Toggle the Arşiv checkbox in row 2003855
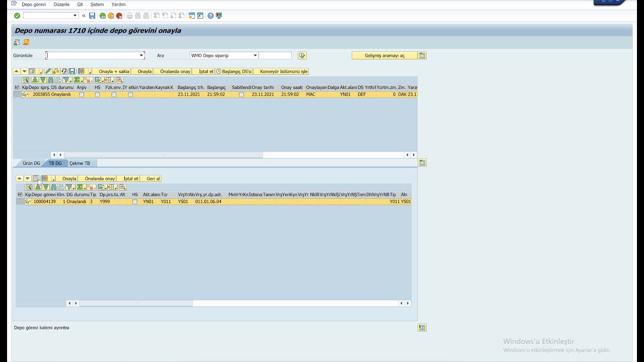 [82, 95]
